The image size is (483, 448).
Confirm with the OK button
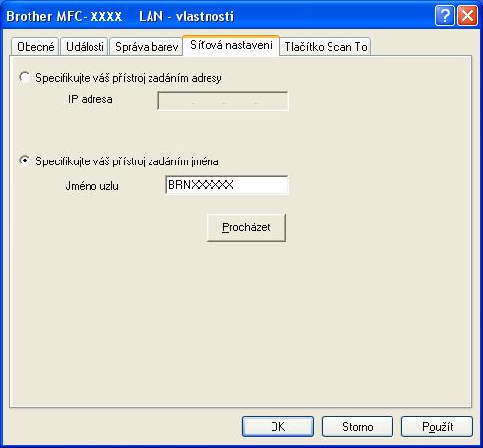click(277, 427)
